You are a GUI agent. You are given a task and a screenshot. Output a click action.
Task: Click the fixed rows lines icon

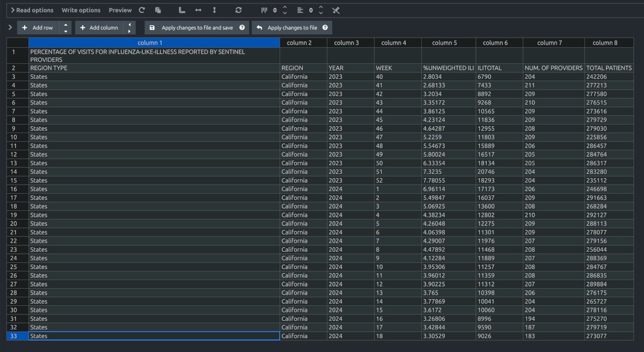click(x=300, y=10)
